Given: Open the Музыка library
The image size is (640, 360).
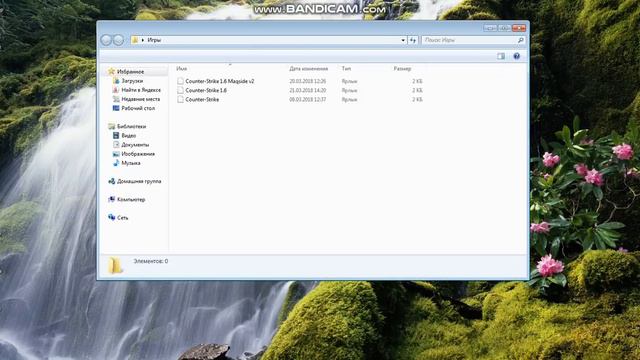Looking at the screenshot, I should tap(131, 163).
